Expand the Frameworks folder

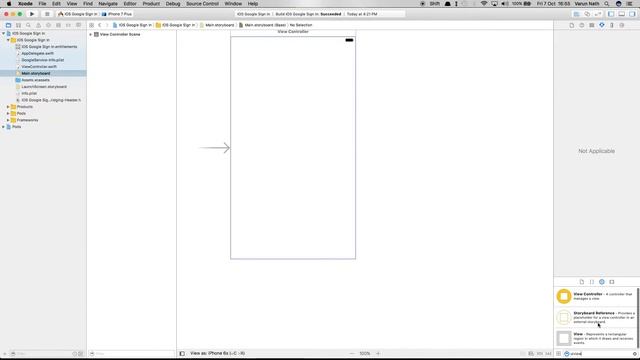tap(8, 120)
